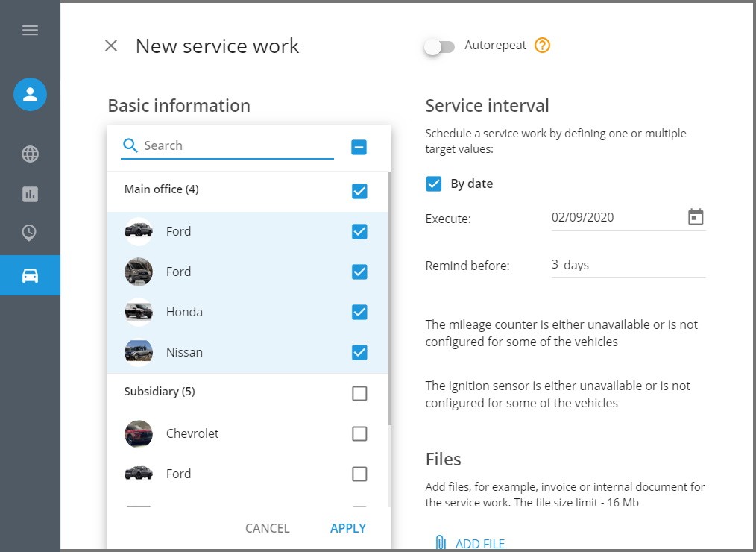Click the APPLY button
Viewport: 756px width, 552px height.
click(348, 528)
